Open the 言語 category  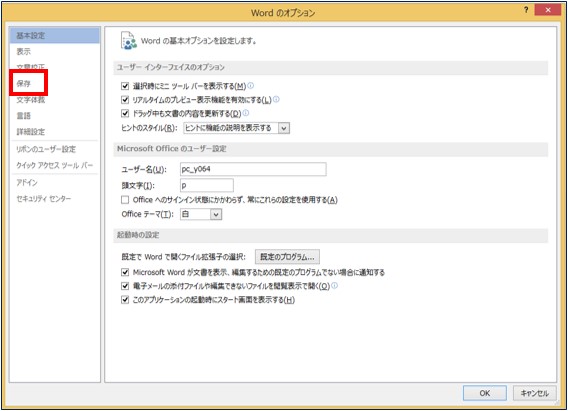24,116
